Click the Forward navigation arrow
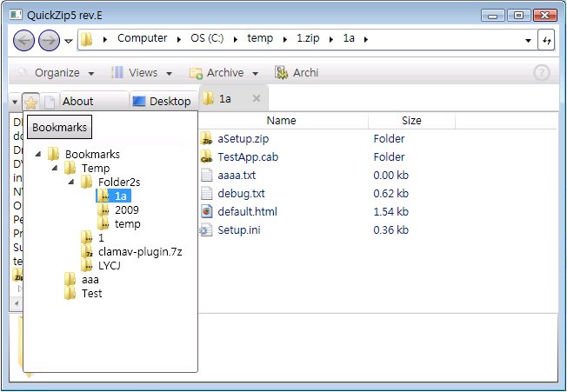 (49, 40)
